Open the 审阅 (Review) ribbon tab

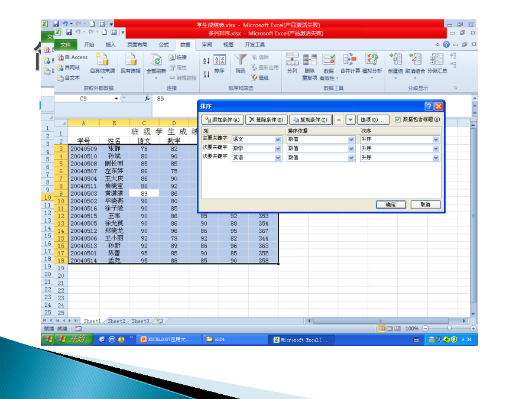point(206,45)
